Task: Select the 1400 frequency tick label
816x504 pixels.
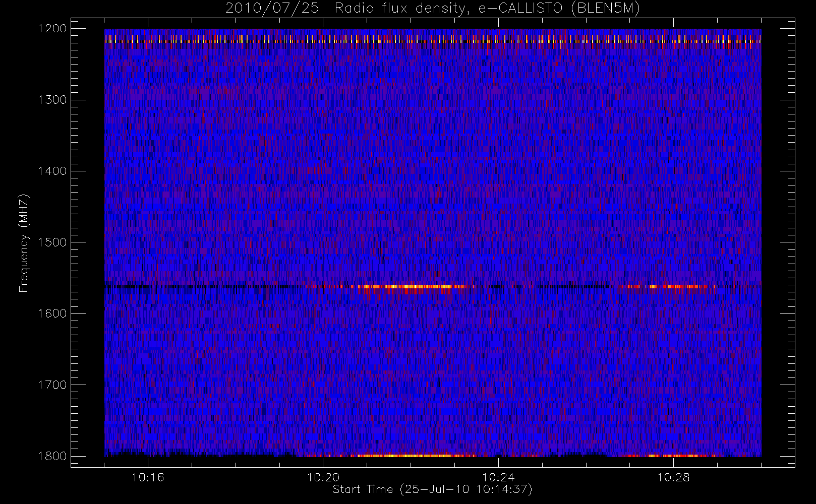Action: [52, 171]
